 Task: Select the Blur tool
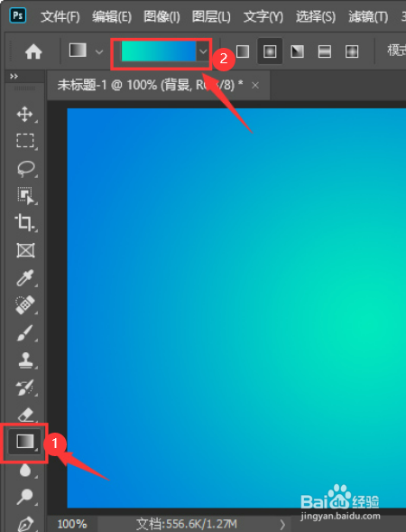[x=25, y=471]
